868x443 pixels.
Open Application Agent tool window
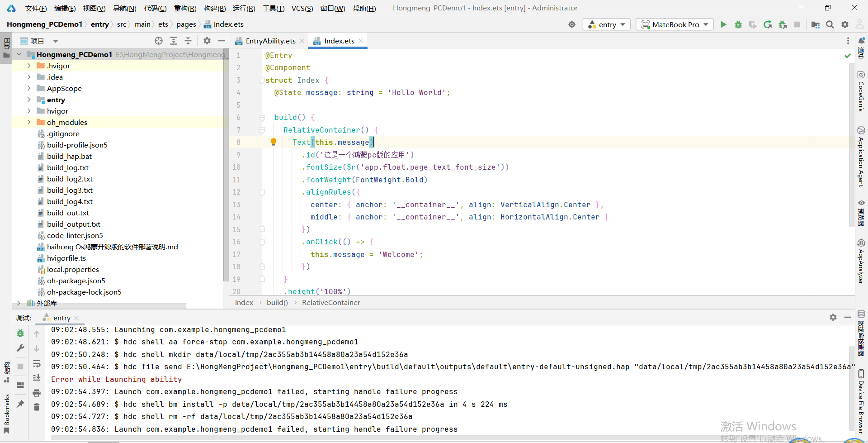coord(861,157)
